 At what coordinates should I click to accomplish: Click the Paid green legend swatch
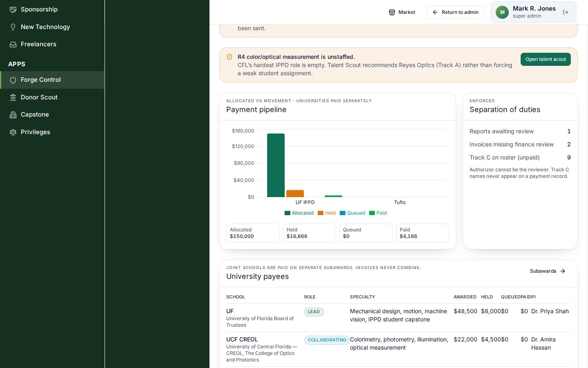[372, 213]
